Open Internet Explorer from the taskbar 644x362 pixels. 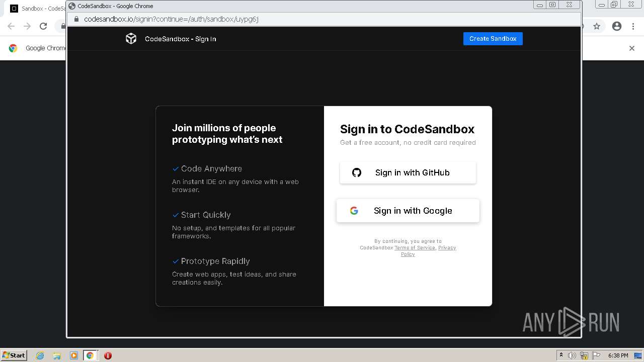[x=40, y=355]
